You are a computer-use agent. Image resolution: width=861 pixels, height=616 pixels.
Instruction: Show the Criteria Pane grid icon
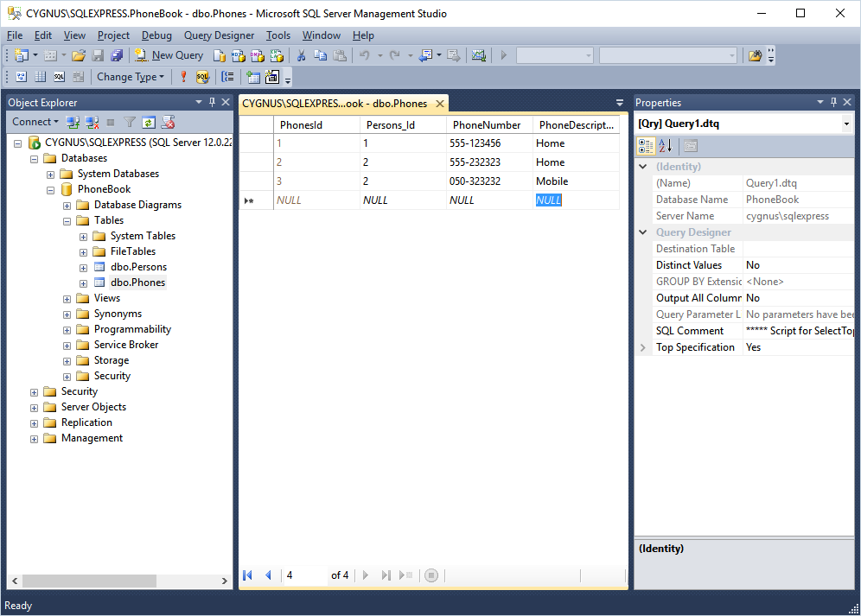pos(40,77)
